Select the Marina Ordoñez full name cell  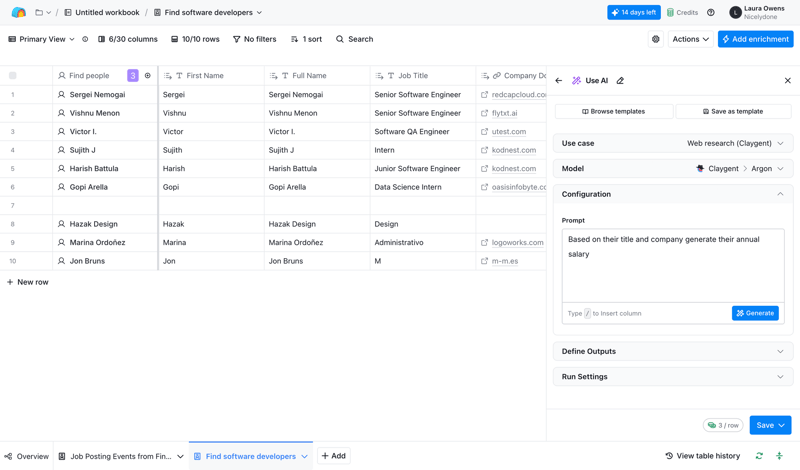click(317, 242)
